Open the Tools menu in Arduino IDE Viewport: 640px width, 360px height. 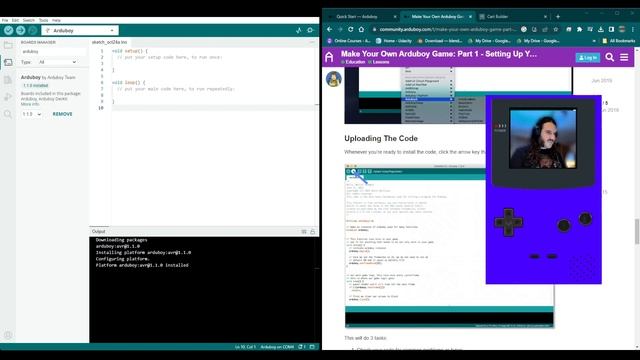click(43, 20)
